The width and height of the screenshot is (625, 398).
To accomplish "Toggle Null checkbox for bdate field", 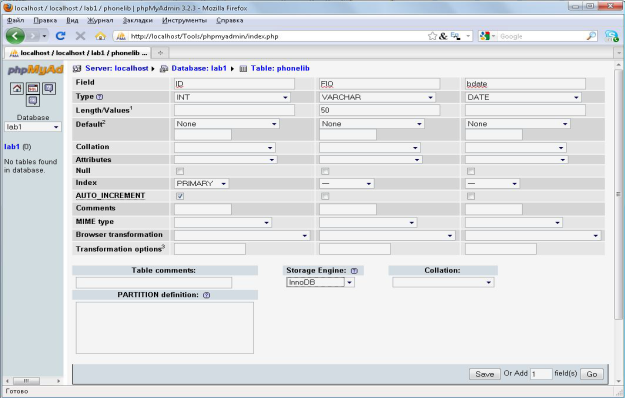I will click(x=471, y=171).
